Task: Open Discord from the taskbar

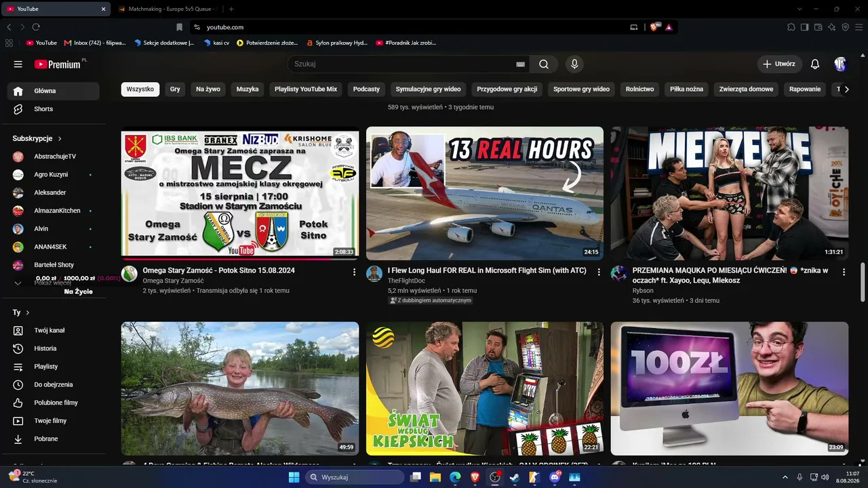Action: (x=555, y=477)
